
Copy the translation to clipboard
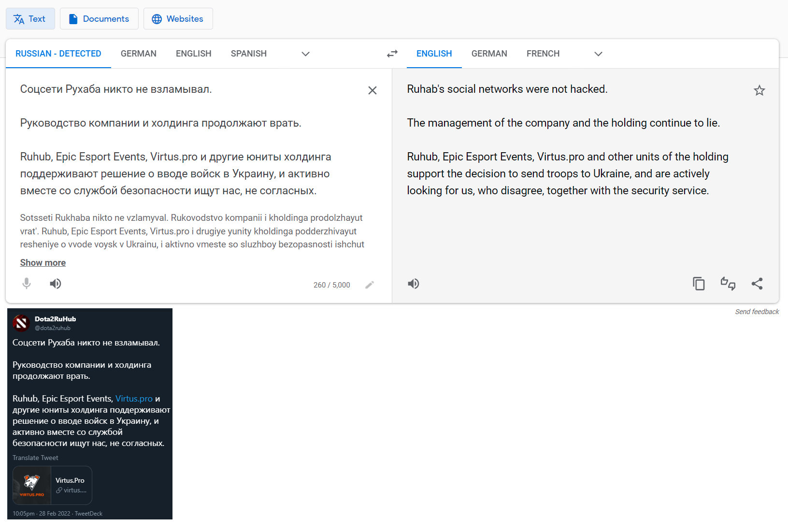point(699,284)
